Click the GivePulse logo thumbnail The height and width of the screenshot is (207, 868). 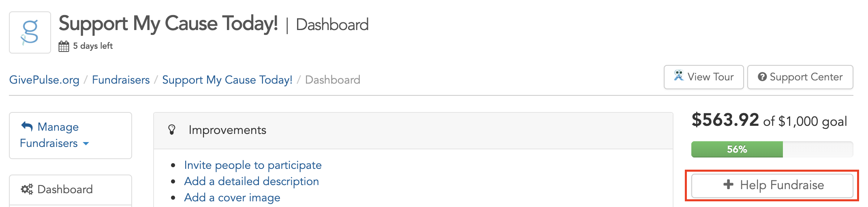point(30,32)
